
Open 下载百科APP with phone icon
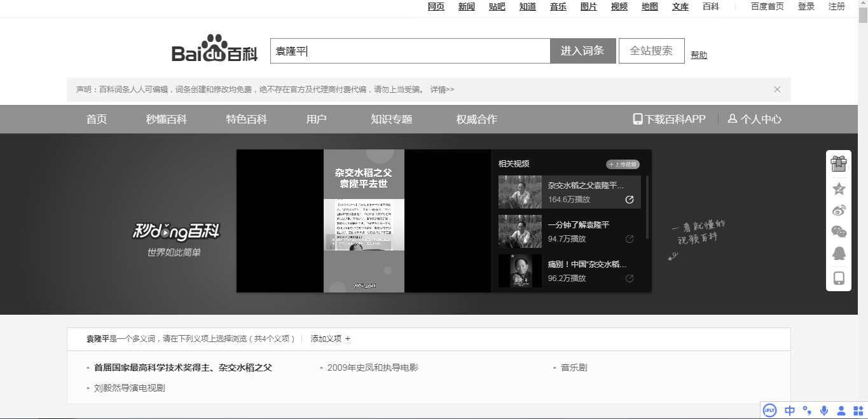click(x=669, y=119)
